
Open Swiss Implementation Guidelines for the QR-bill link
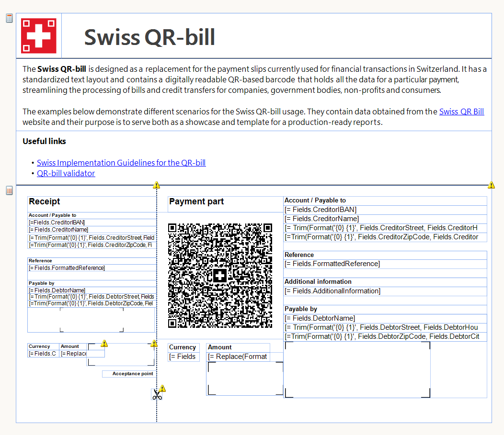click(x=121, y=163)
